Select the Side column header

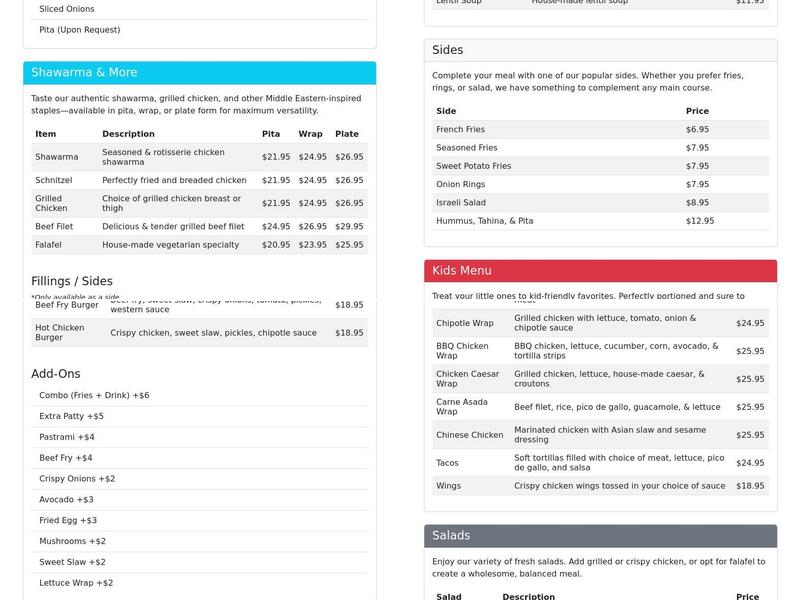pos(446,111)
